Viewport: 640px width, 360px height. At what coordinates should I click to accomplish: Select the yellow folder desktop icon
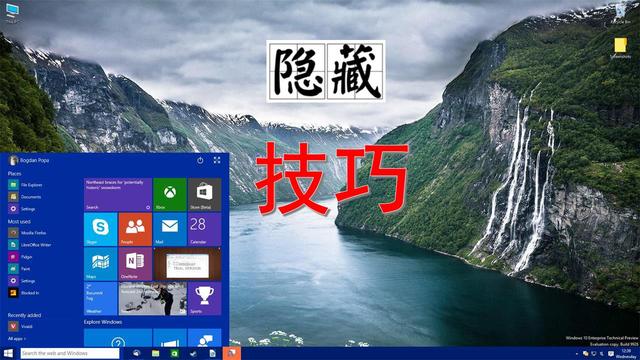[620, 48]
